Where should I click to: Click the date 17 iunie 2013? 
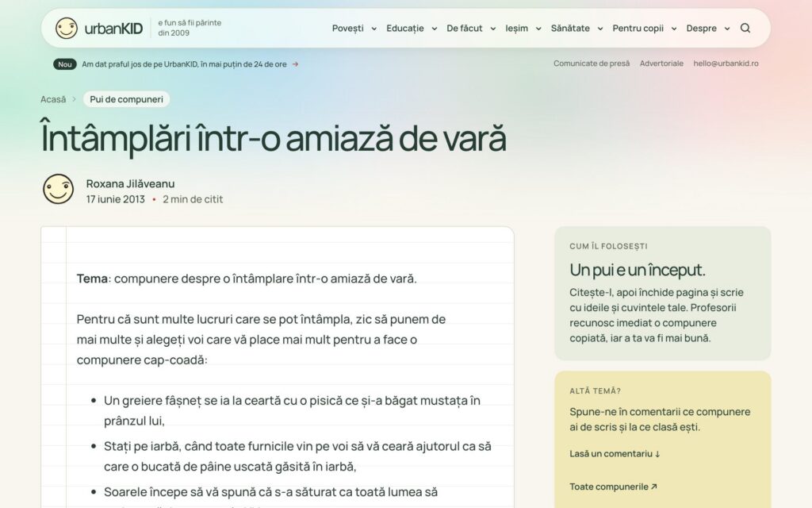tap(116, 199)
